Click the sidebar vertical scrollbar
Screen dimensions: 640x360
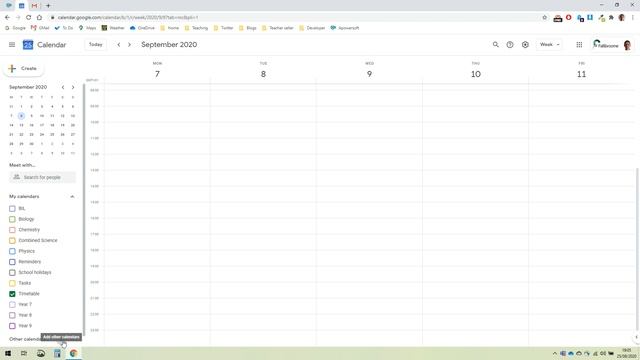(84, 210)
